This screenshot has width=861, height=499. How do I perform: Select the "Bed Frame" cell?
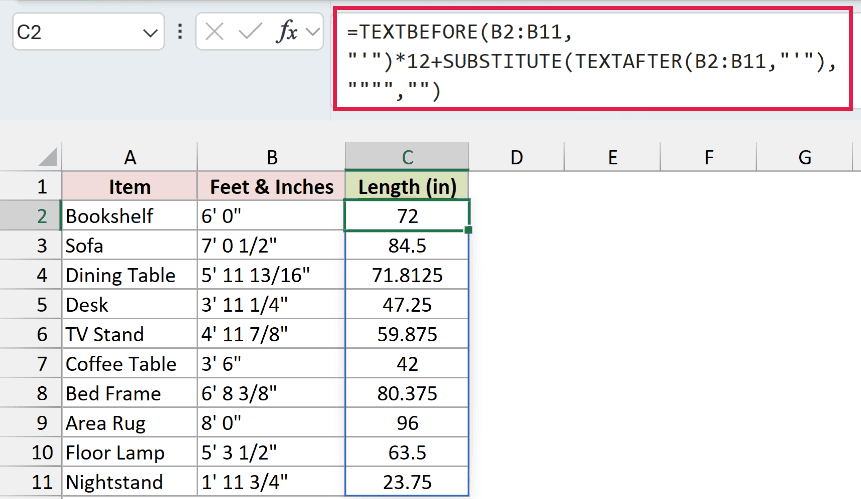click(130, 393)
